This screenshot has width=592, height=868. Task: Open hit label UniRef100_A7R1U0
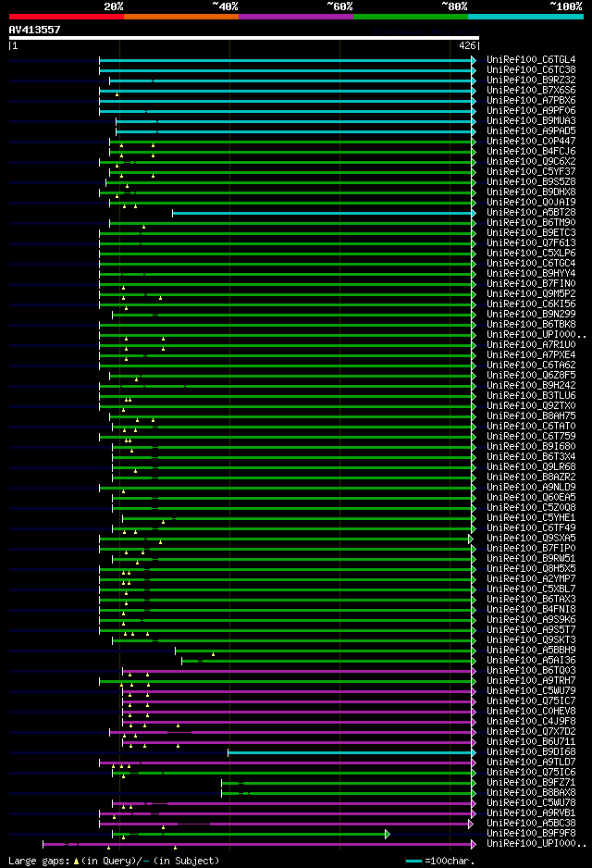coord(531,345)
